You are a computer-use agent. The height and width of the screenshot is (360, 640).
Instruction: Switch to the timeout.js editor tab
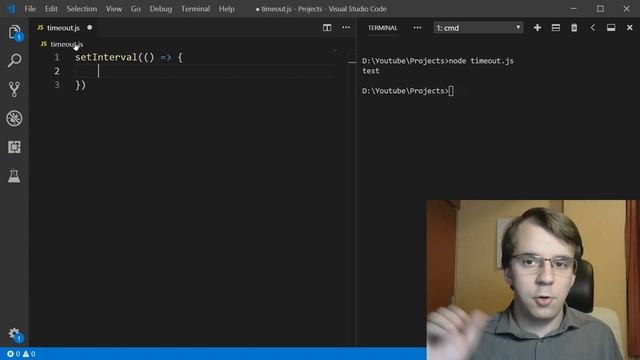(x=63, y=28)
